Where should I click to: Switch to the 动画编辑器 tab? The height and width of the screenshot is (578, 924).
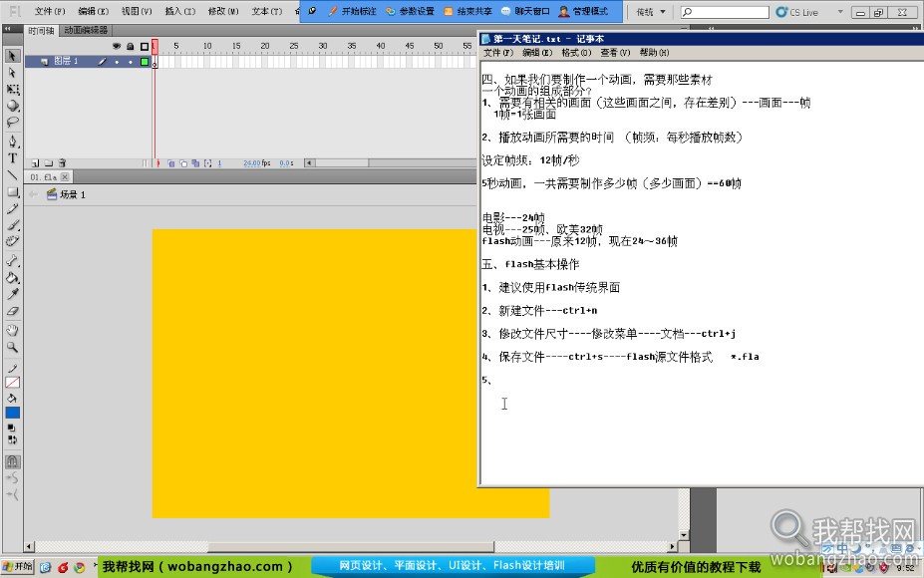coord(86,30)
